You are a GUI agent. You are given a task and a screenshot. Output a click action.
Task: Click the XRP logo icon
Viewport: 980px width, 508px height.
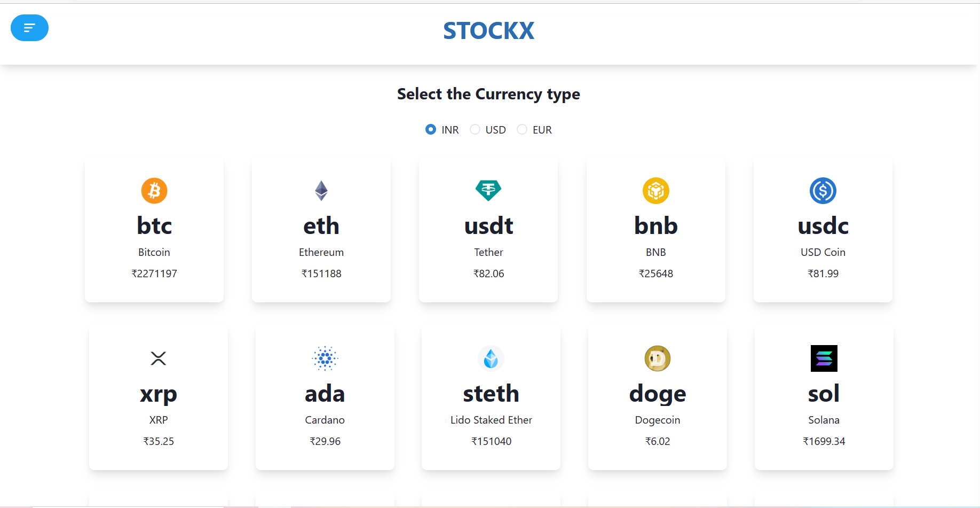pyautogui.click(x=159, y=358)
